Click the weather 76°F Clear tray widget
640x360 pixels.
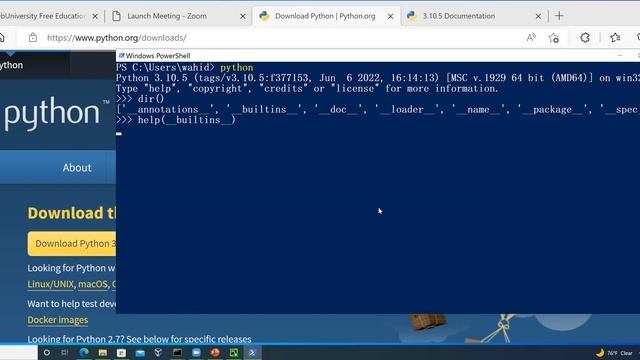tap(615, 353)
